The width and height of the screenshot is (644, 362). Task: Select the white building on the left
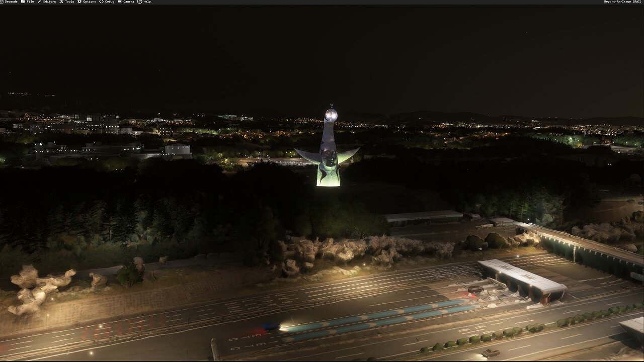178,149
